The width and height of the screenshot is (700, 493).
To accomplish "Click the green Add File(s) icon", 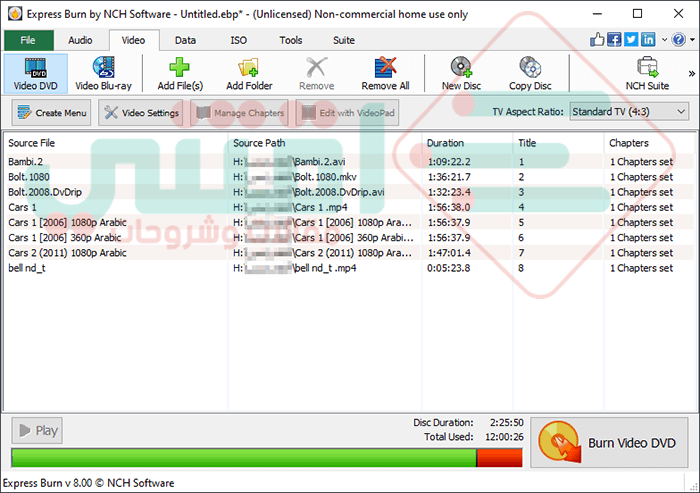I will (x=179, y=67).
